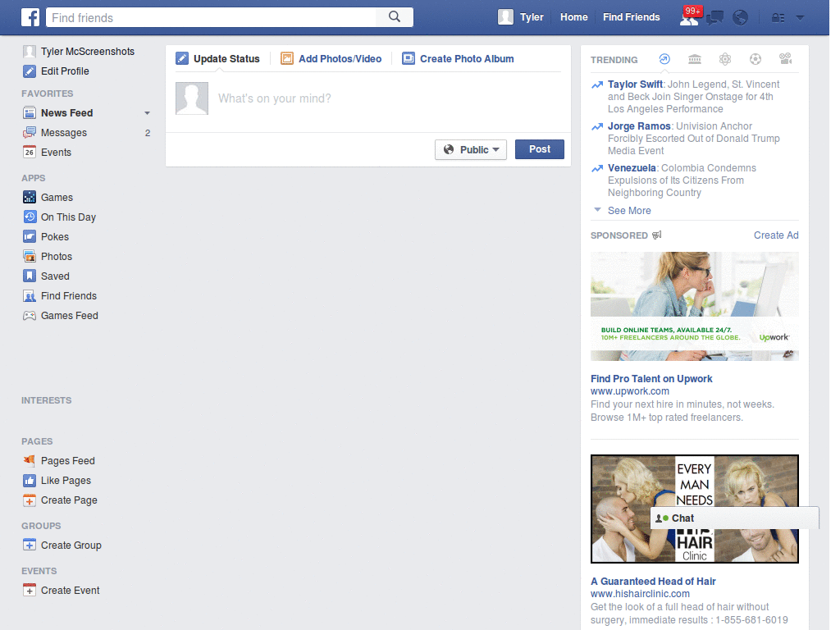Select Science and Technology trending icon
This screenshot has height=630, width=840.
pyautogui.click(x=725, y=59)
